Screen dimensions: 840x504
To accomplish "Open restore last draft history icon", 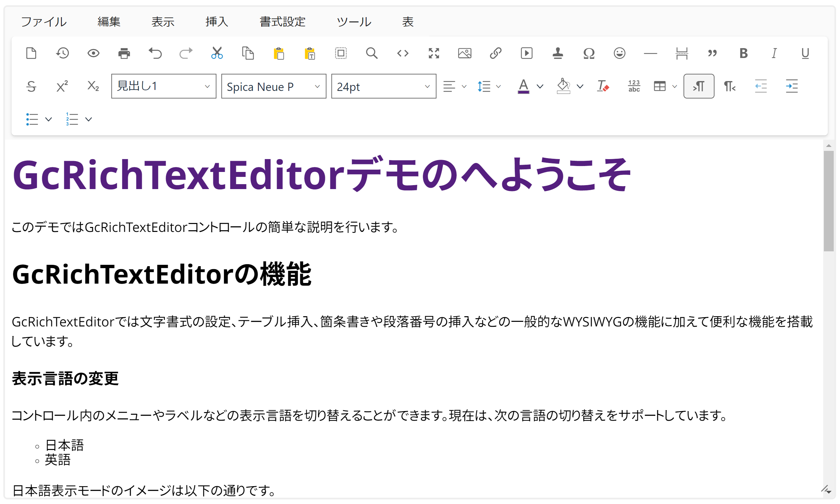I will coord(63,53).
